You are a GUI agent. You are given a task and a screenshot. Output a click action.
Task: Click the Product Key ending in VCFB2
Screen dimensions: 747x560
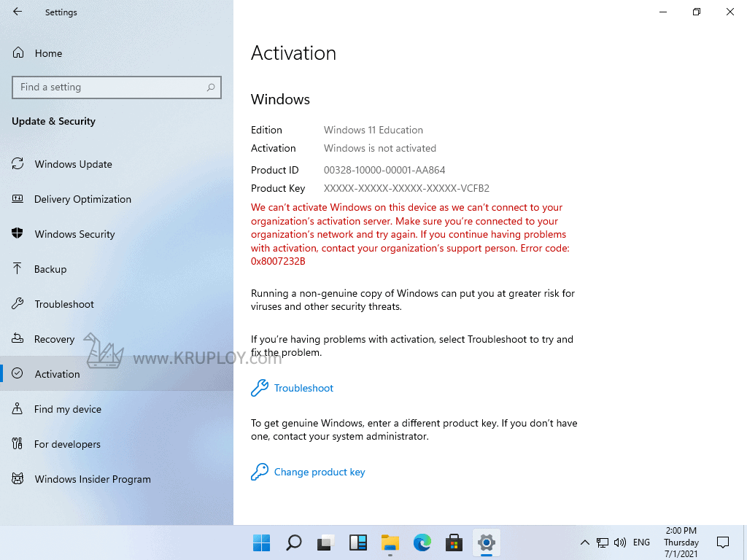[x=406, y=188]
